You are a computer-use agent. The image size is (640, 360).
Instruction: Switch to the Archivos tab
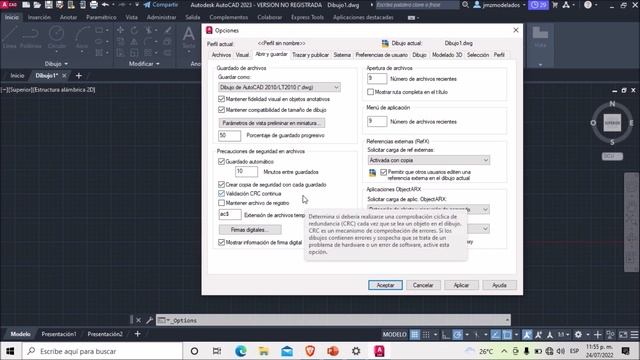[x=221, y=55]
